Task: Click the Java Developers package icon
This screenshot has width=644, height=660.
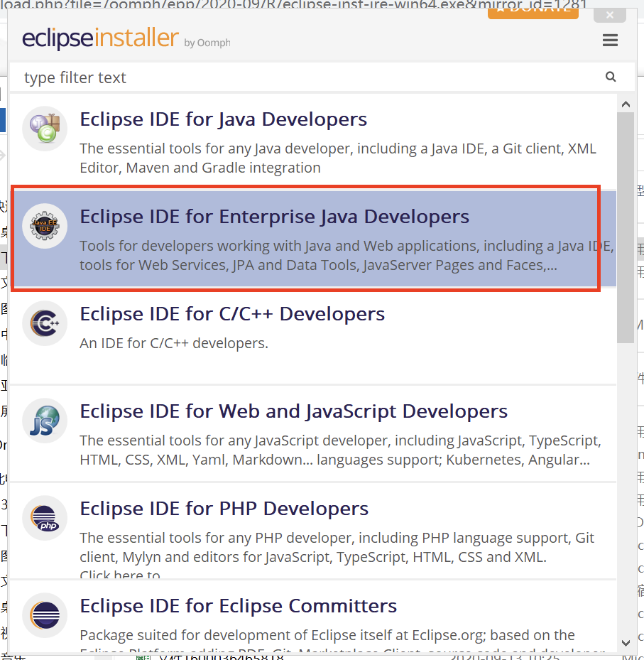Action: click(x=45, y=129)
